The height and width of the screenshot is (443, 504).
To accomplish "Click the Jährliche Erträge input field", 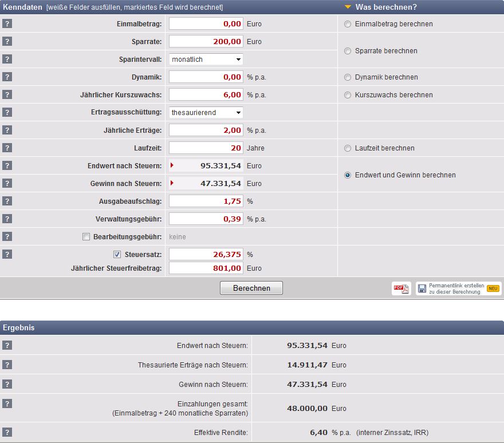I will (x=206, y=130).
